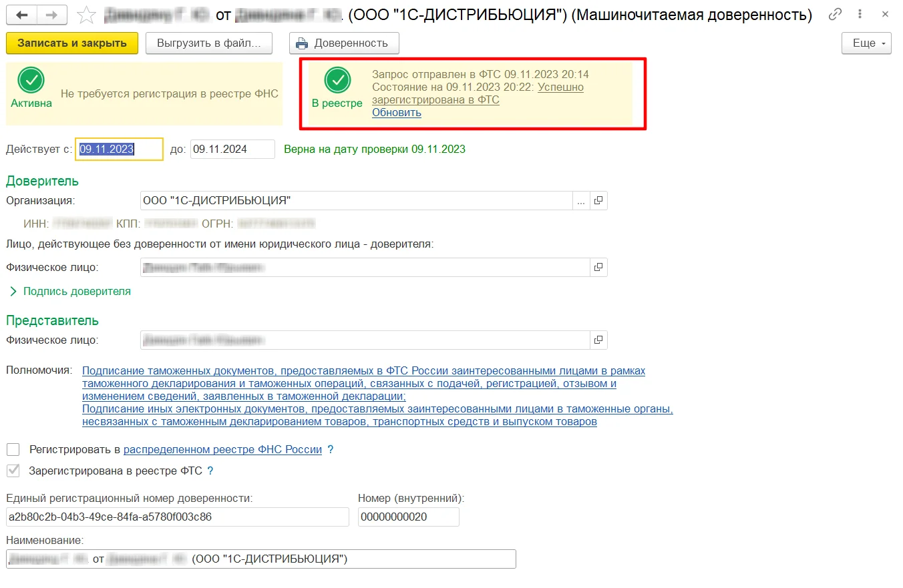
Task: Click the question mark beside FNS registry
Action: (x=331, y=450)
